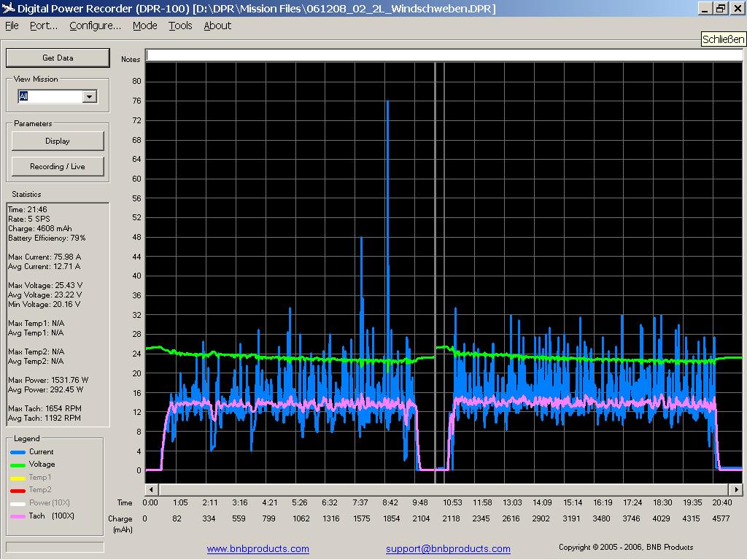Image resolution: width=747 pixels, height=560 pixels.
Task: Expand the View Mission dropdown arrow
Action: coord(89,97)
